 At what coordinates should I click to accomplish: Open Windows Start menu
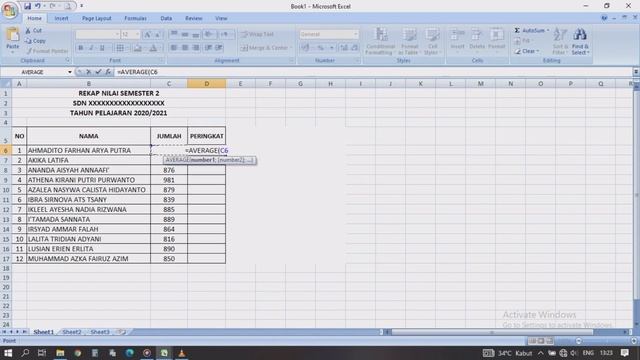(8, 353)
